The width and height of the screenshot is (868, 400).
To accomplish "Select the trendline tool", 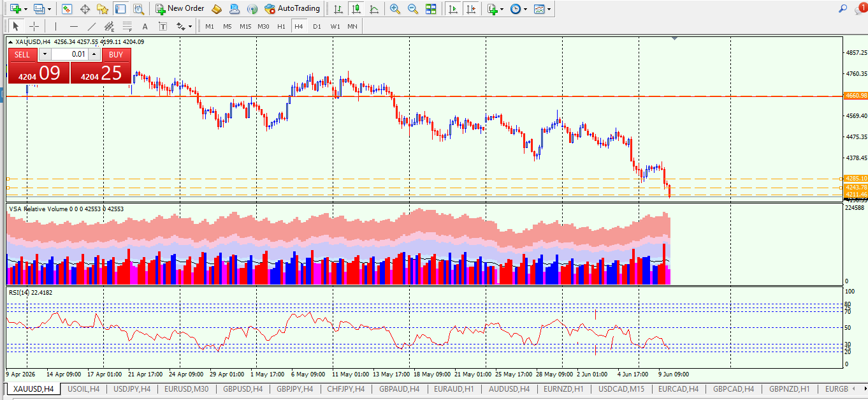I will click(x=91, y=26).
